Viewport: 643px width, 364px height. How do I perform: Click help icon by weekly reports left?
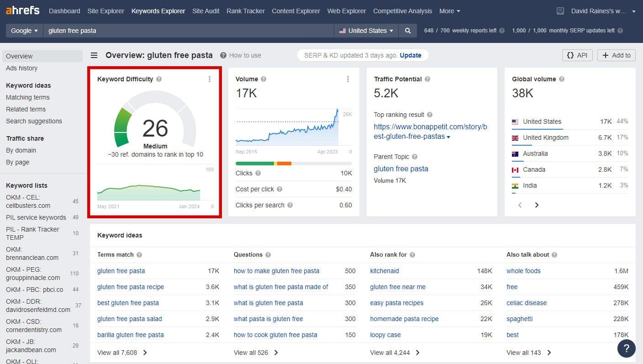click(502, 31)
